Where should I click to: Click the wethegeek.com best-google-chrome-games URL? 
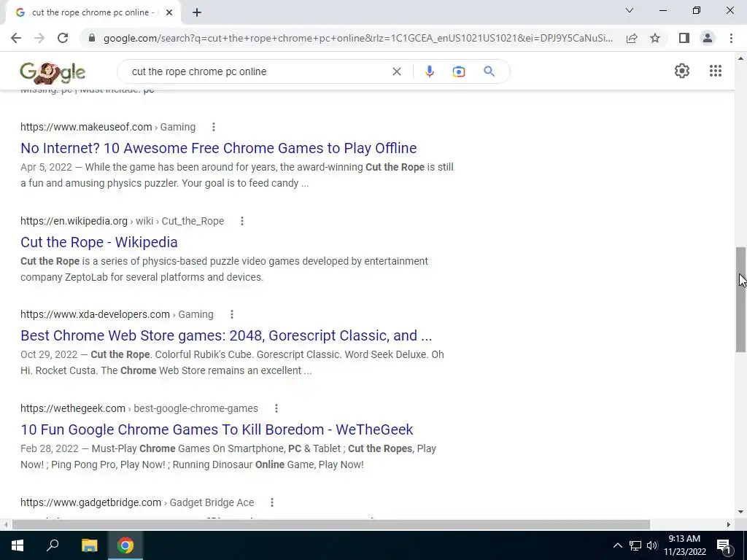pyautogui.click(x=139, y=408)
